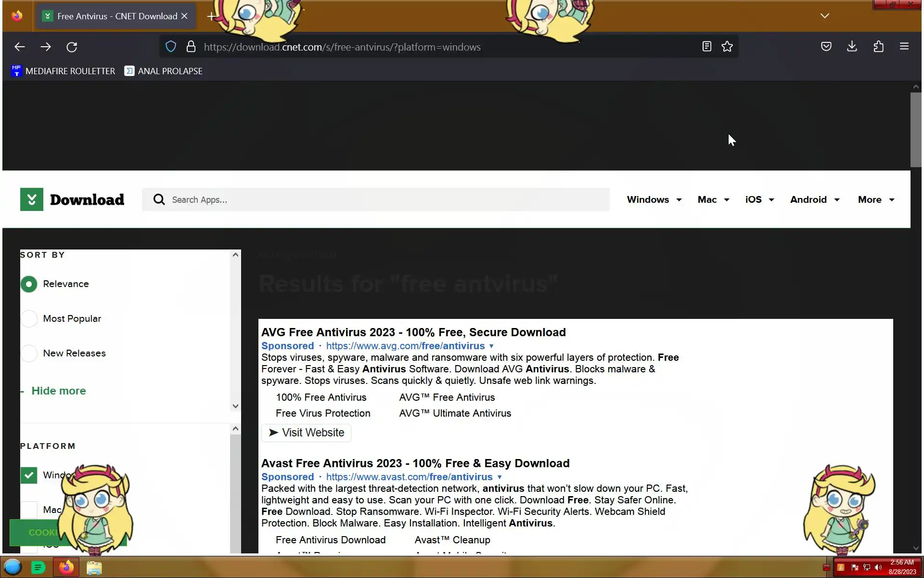Uncheck the Windows platform checkbox
This screenshot has height=578, width=924.
(29, 475)
